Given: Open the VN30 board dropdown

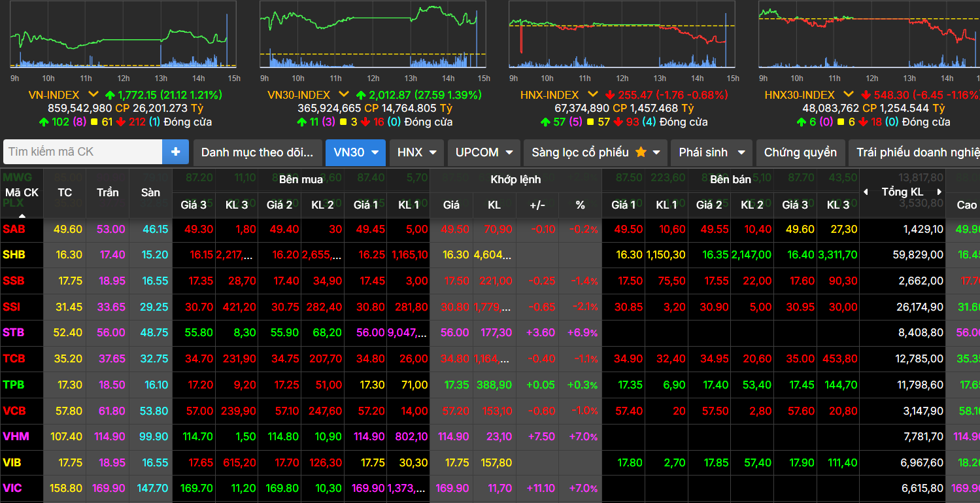Looking at the screenshot, I should tap(355, 152).
